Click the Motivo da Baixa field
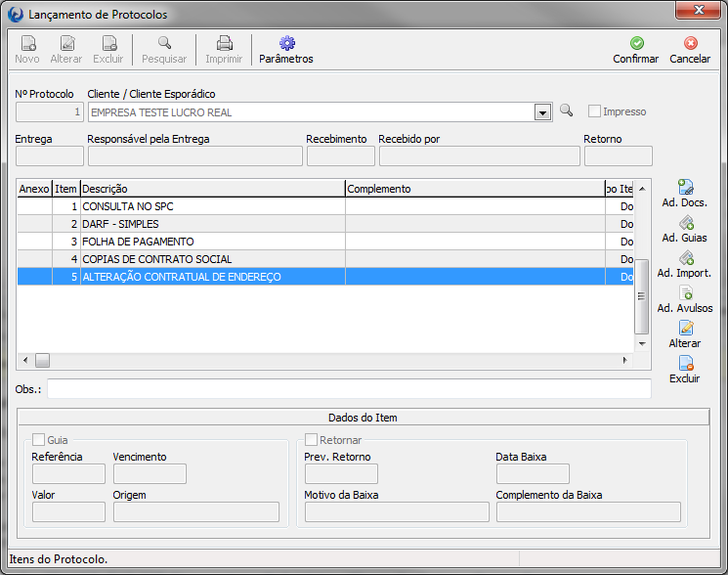This screenshot has height=575, width=728. pyautogui.click(x=397, y=511)
